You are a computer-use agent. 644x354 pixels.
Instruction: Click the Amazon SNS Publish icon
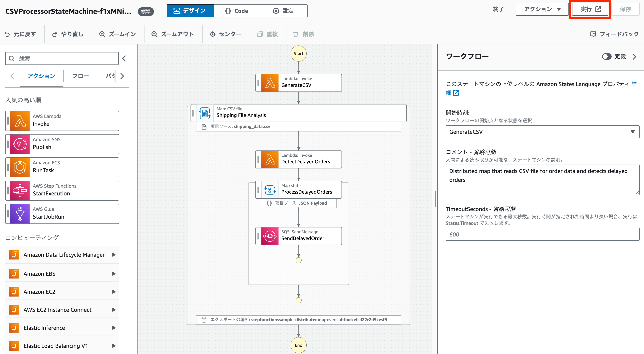tap(20, 144)
